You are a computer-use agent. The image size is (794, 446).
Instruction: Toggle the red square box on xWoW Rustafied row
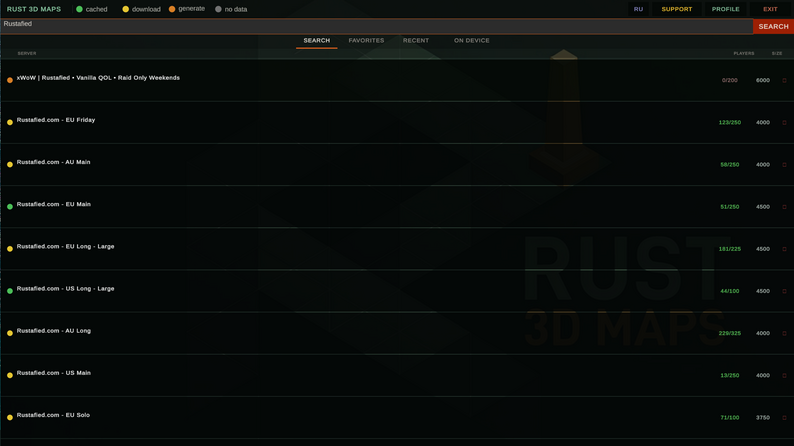pyautogui.click(x=784, y=80)
